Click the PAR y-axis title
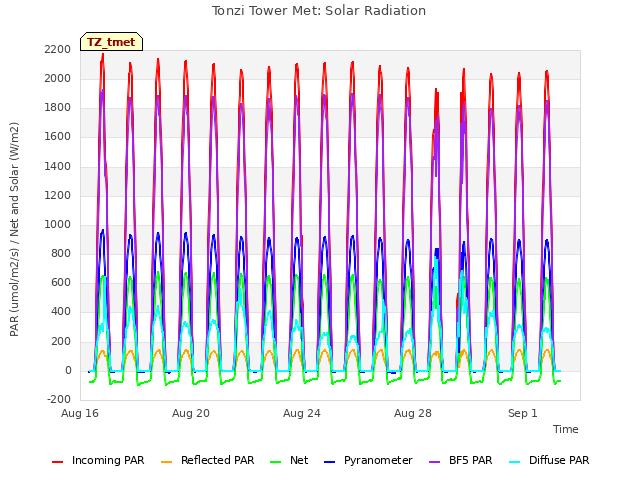Screen dimensions: 640x480 [x=14, y=229]
